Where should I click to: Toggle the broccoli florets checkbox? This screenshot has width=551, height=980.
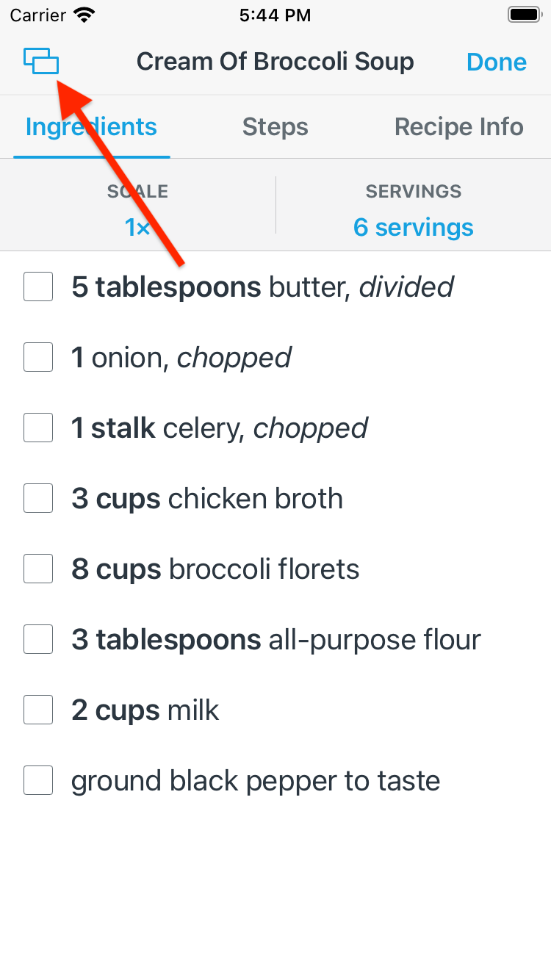click(x=38, y=569)
